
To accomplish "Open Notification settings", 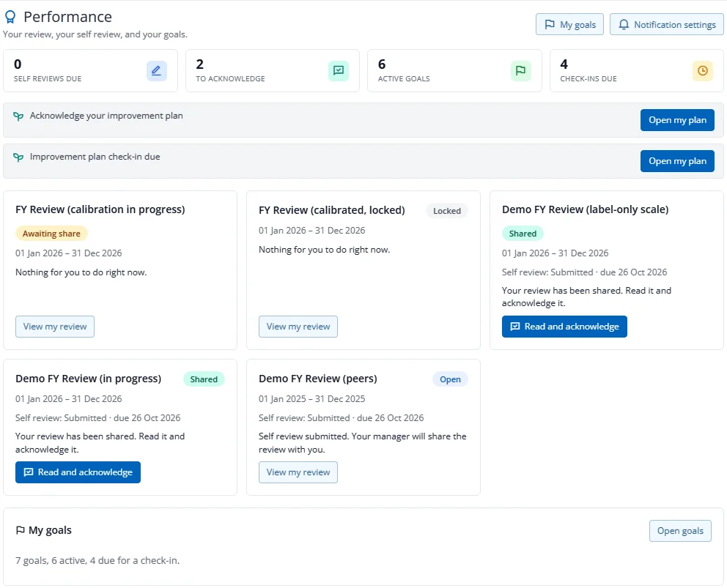I will pyautogui.click(x=667, y=25).
